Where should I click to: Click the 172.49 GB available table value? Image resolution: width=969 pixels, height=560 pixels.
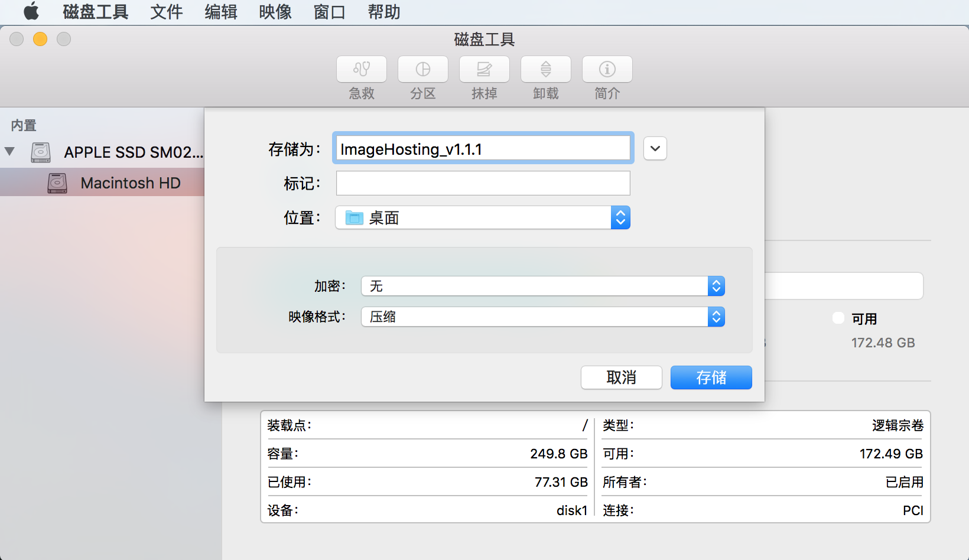(x=891, y=454)
